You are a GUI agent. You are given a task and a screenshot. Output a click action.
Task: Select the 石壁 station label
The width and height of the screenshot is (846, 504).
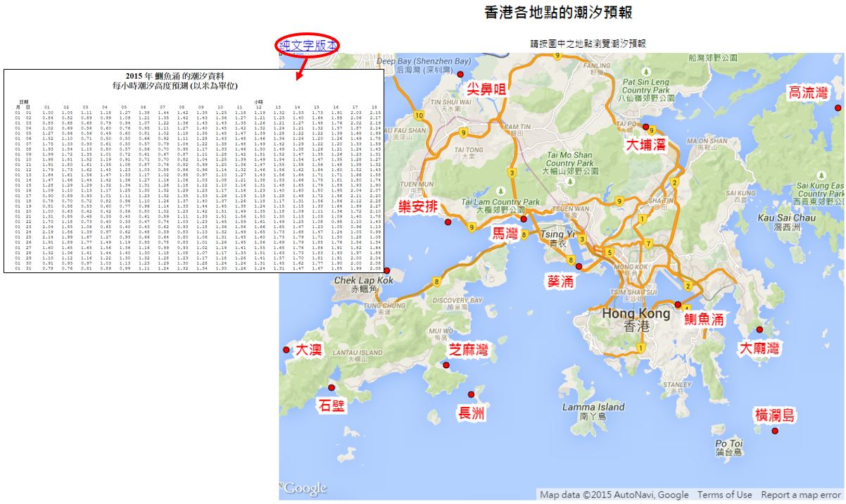[x=332, y=405]
